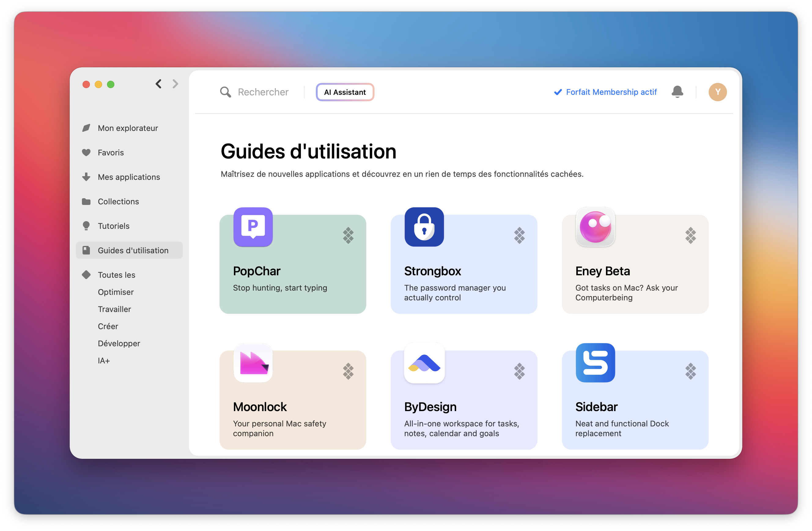This screenshot has width=812, height=531.
Task: Click the Moonlock app icon
Action: coord(253,363)
